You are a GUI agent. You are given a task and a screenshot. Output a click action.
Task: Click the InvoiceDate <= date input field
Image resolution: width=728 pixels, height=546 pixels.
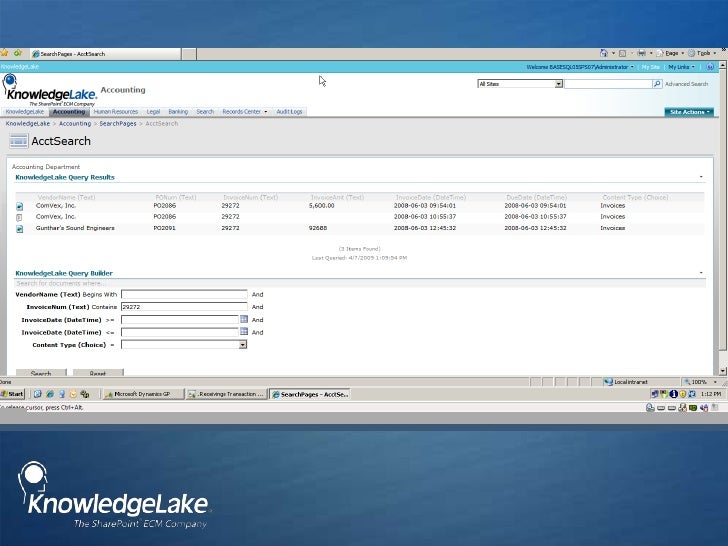pyautogui.click(x=180, y=332)
